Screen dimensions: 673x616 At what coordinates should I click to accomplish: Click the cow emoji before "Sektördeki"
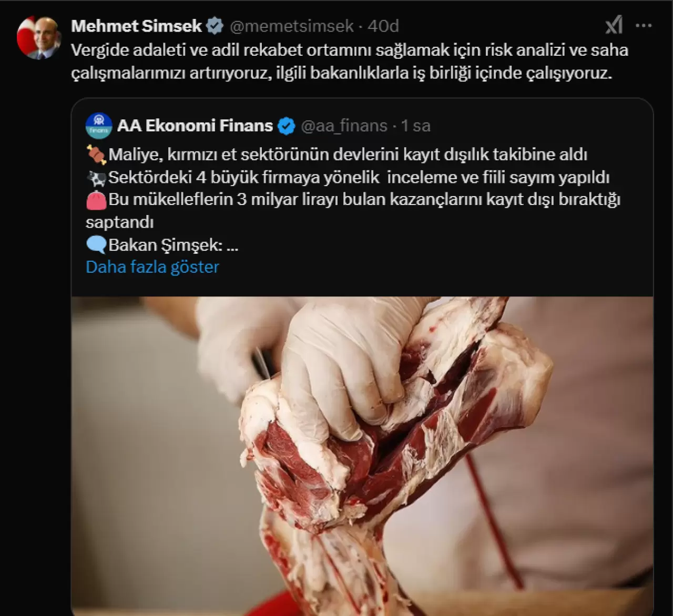click(x=96, y=178)
